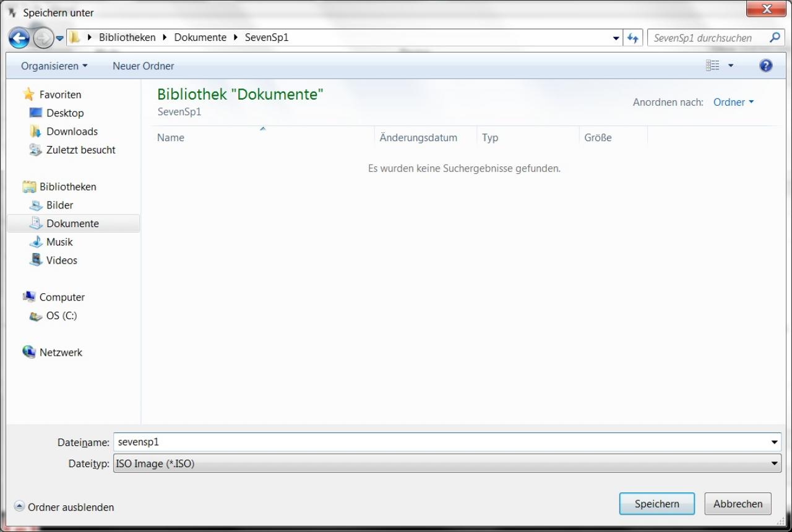
Task: Open the recent locations dropdown arrow
Action: click(x=59, y=38)
